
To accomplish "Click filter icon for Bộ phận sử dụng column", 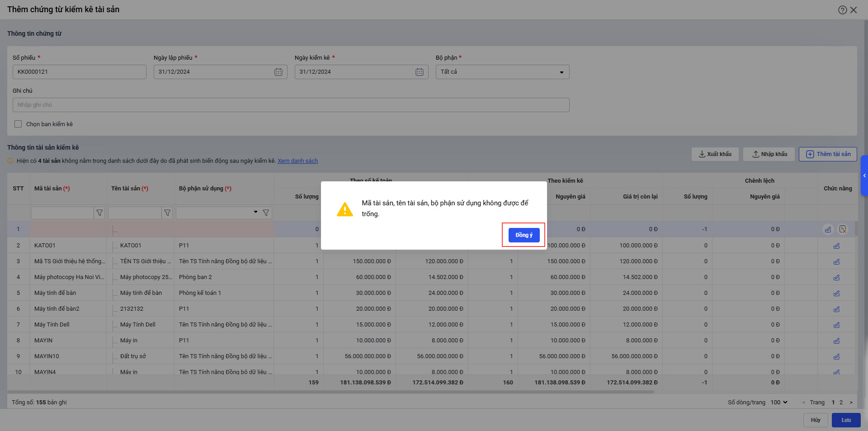I will tap(266, 213).
